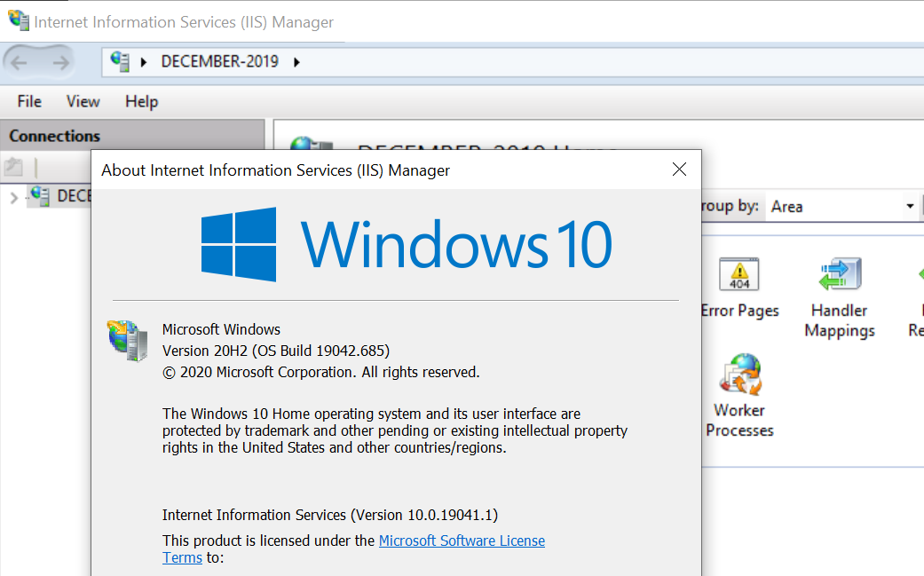Expand arrow before DECEMBER-2019 breadcrumb
Image resolution: width=924 pixels, height=576 pixels.
pos(143,62)
